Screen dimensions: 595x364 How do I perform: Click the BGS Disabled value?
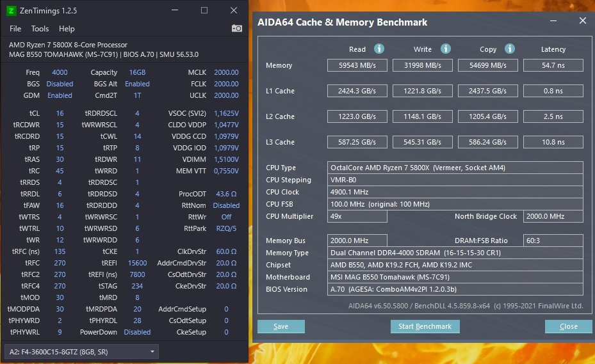[x=60, y=84]
